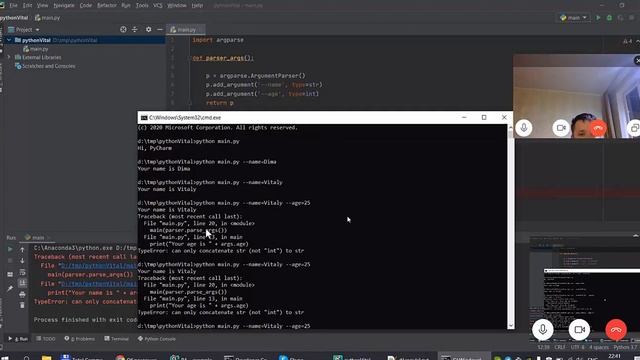
Task: Click CRLF line separator in status bar
Action: (x=560, y=347)
